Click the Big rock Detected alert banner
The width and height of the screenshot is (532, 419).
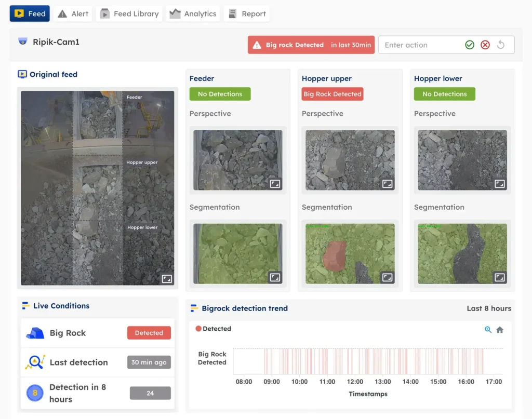(x=311, y=45)
